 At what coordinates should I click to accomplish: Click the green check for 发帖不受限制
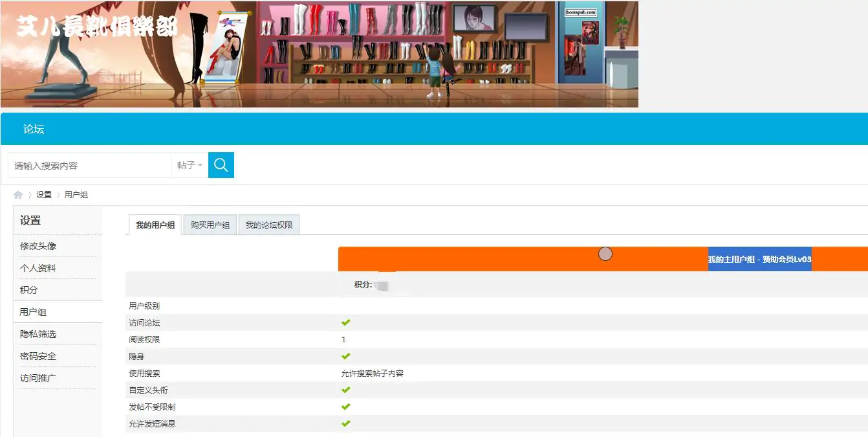[346, 407]
